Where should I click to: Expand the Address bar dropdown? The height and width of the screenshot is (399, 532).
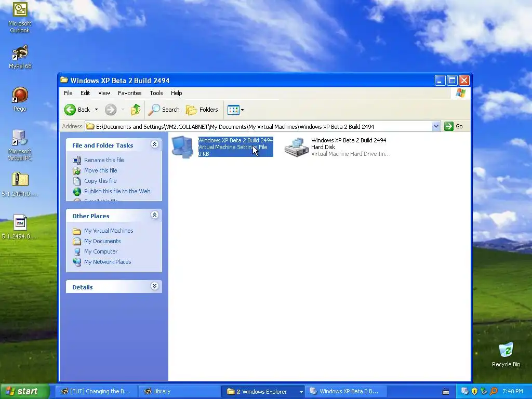click(x=436, y=127)
